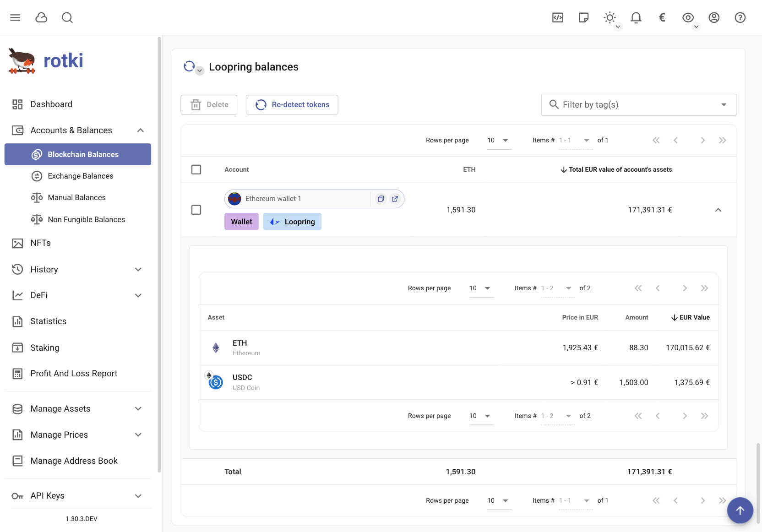Open Ethereum wallet 1 in explorer
Viewport: 762px width, 532px height.
(x=395, y=199)
